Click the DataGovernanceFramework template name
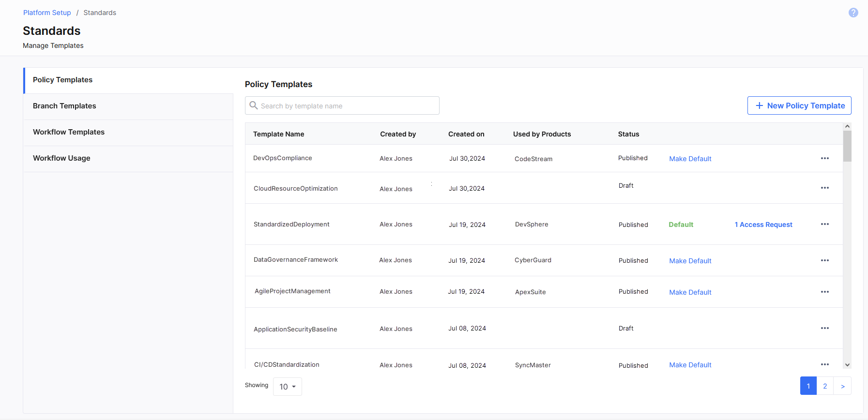The image size is (868, 420). pos(296,260)
